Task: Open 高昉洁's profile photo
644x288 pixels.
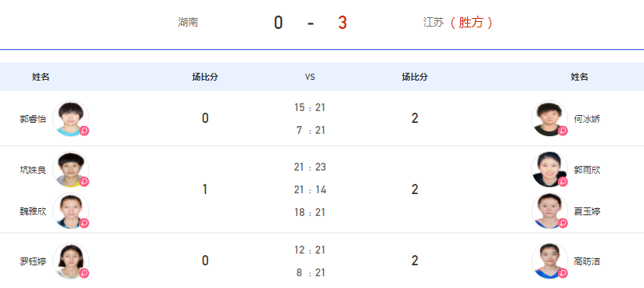Action: point(549,261)
